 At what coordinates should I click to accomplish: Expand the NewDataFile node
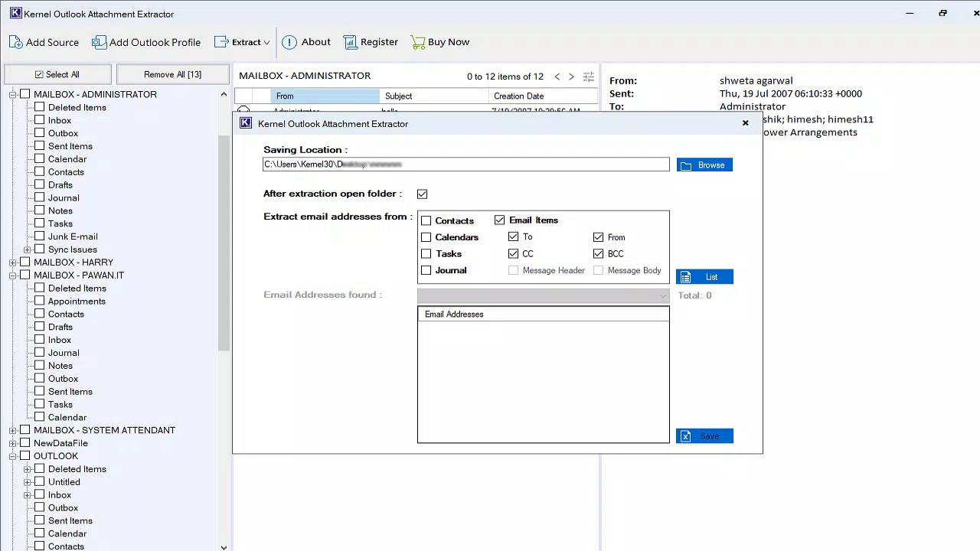click(13, 444)
